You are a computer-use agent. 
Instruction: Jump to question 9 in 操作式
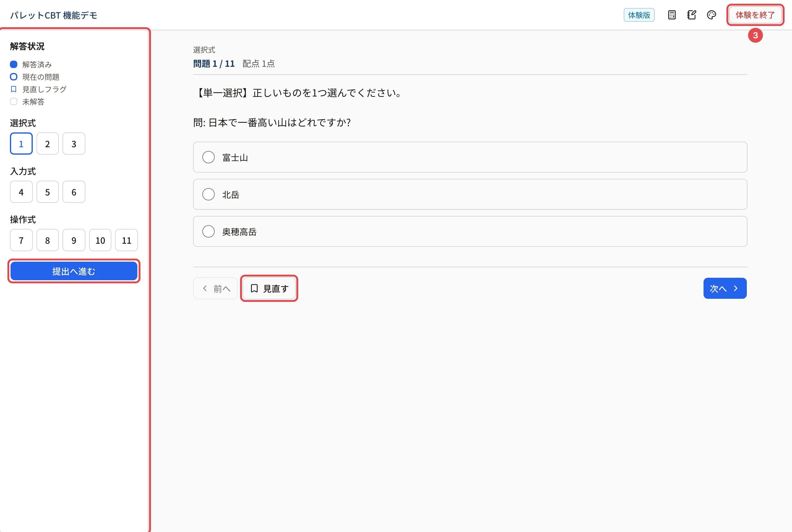(74, 240)
